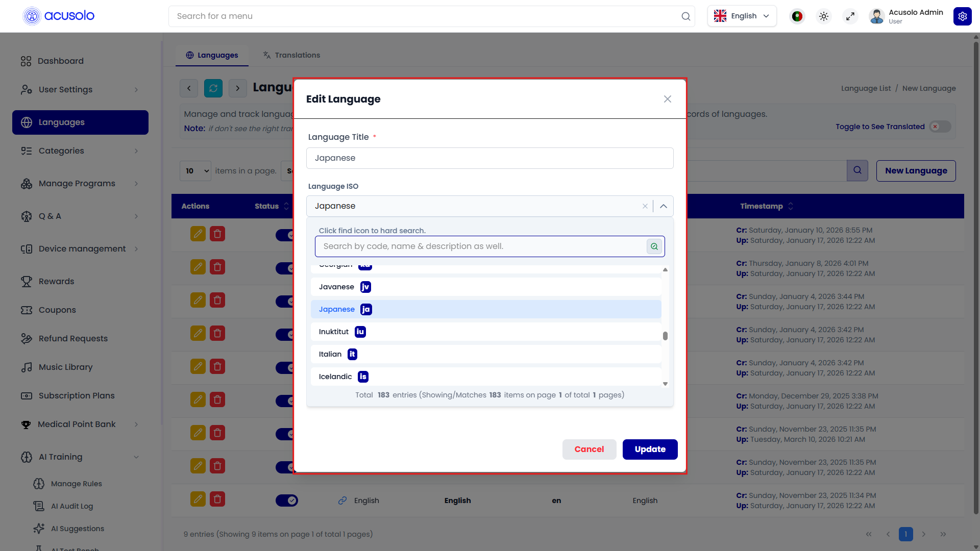Open the items per page dropdown

pos(195,171)
